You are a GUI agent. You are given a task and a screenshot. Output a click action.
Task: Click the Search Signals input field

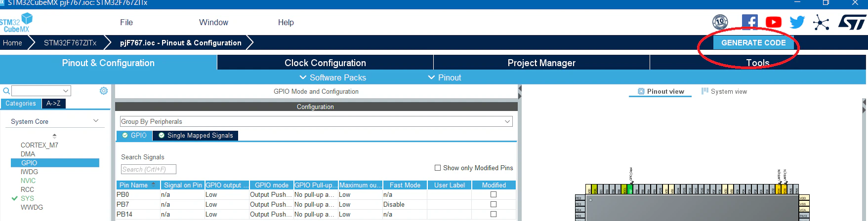pos(148,169)
